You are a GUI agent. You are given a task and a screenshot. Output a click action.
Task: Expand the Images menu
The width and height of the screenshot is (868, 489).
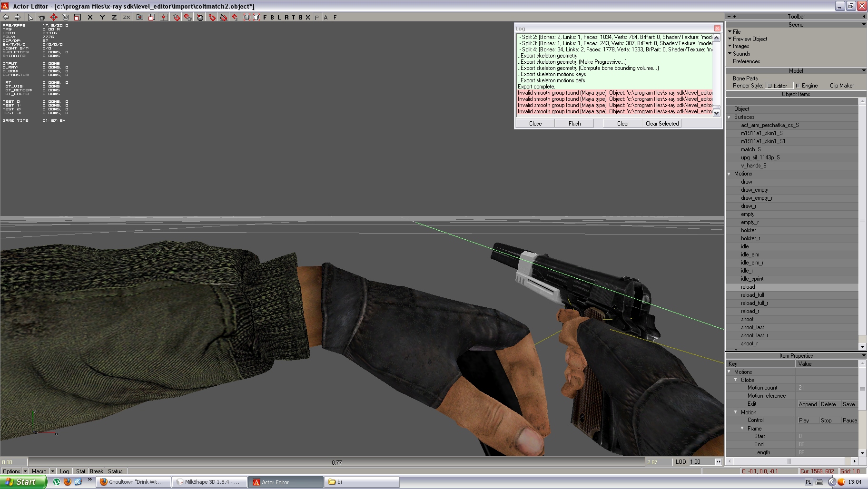(x=739, y=46)
